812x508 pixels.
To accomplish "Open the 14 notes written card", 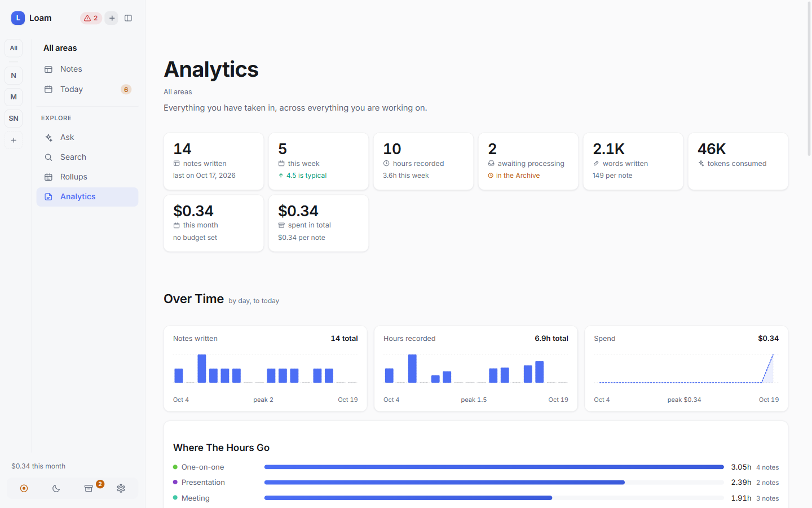I will point(214,161).
